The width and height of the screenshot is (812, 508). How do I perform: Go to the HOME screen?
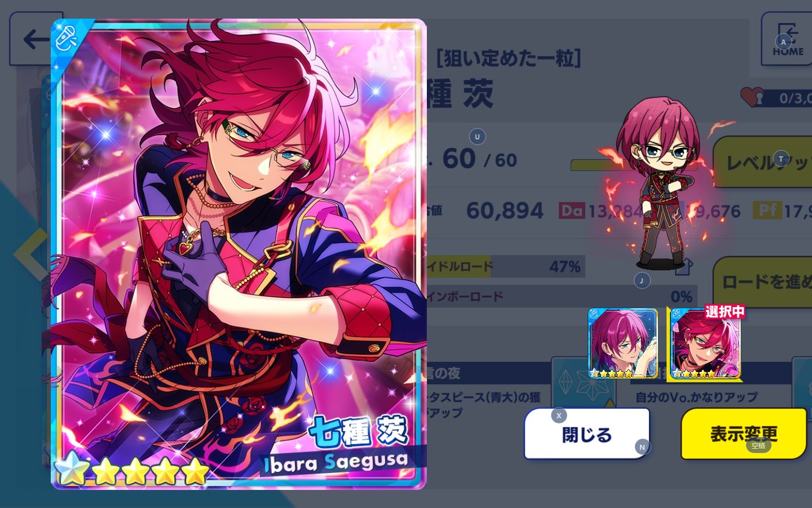coord(787,40)
